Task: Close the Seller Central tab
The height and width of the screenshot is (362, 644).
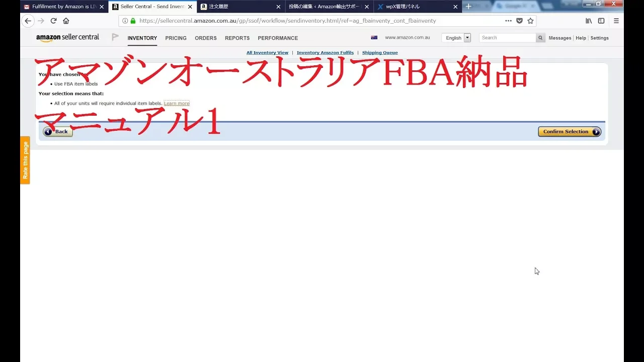Action: 190,7
